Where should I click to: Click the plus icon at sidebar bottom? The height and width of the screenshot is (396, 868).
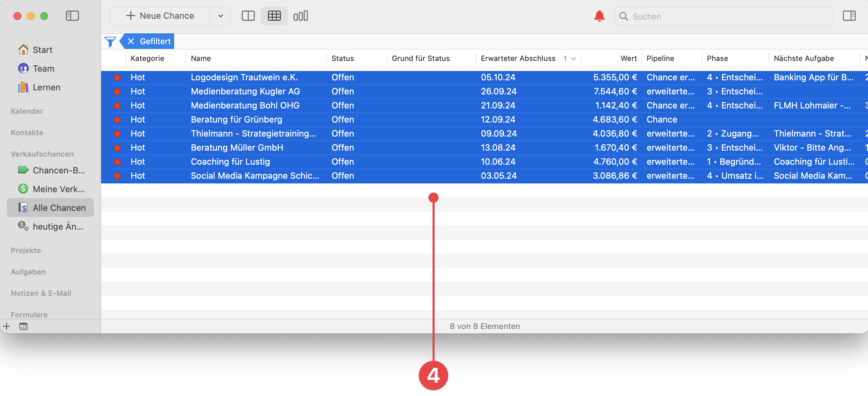(x=6, y=326)
